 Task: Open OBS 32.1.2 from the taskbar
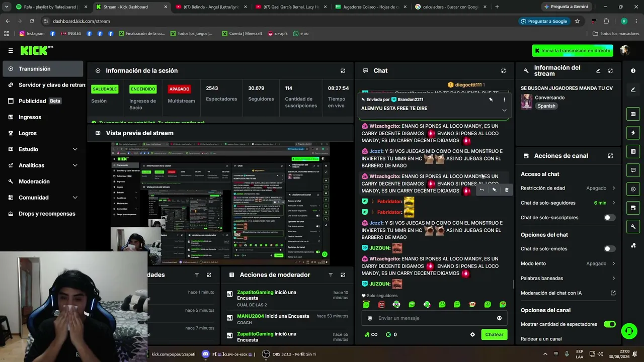tap(289, 354)
